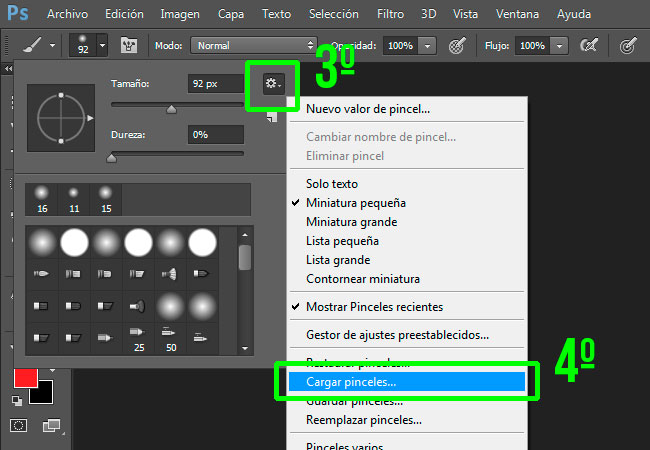Click brush list scroll up arrow
Screen dimensions: 650x450
tap(245, 235)
